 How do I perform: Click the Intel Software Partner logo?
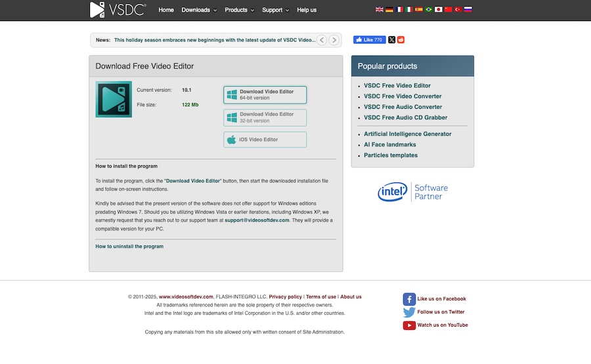pos(413,192)
